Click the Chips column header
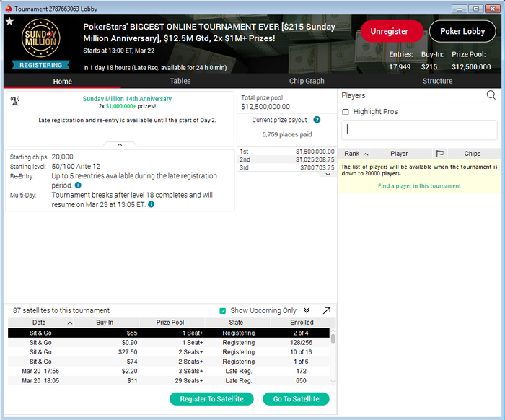The height and width of the screenshot is (420, 505). [x=473, y=154]
